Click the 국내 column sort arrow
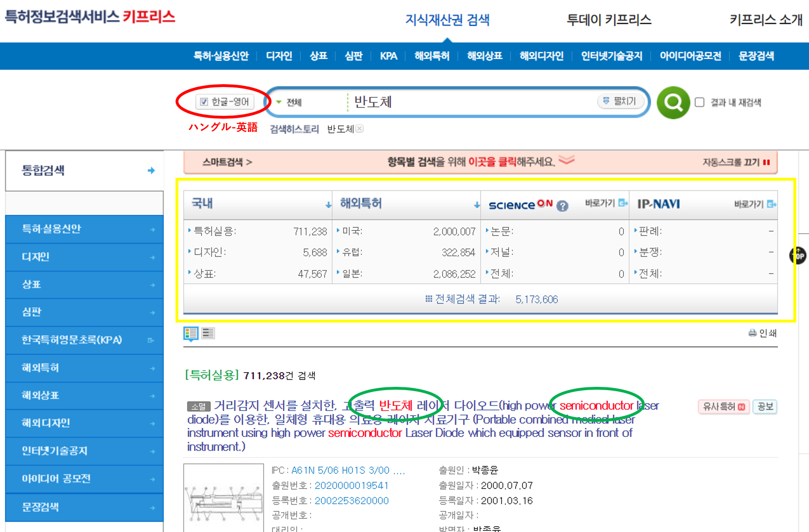Viewport: 809px width, 532px height. pos(328,205)
